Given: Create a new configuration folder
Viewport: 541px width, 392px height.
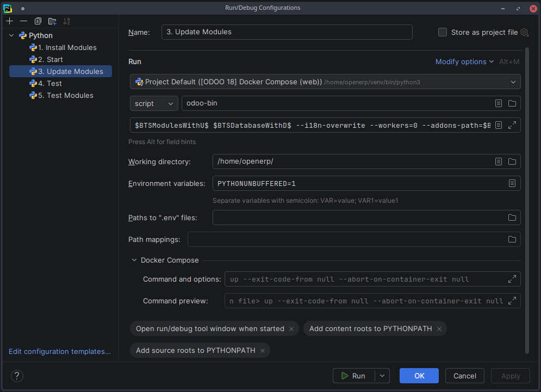Looking at the screenshot, I should [x=52, y=21].
